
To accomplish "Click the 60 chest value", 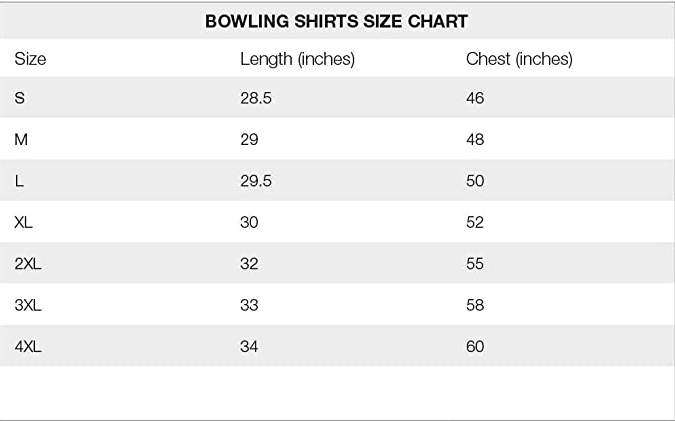I will tap(475, 347).
